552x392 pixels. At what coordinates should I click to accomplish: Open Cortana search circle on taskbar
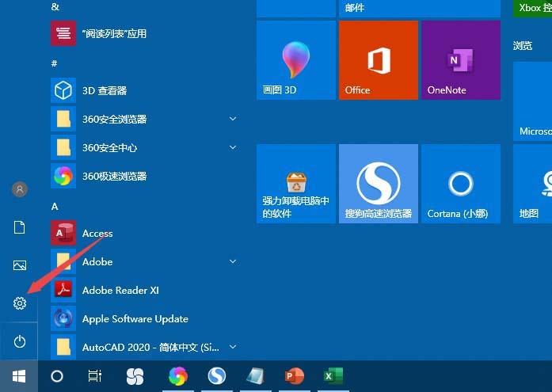[57, 376]
